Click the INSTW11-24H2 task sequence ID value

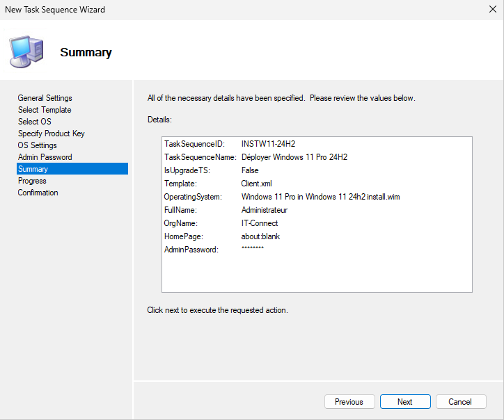click(x=268, y=144)
